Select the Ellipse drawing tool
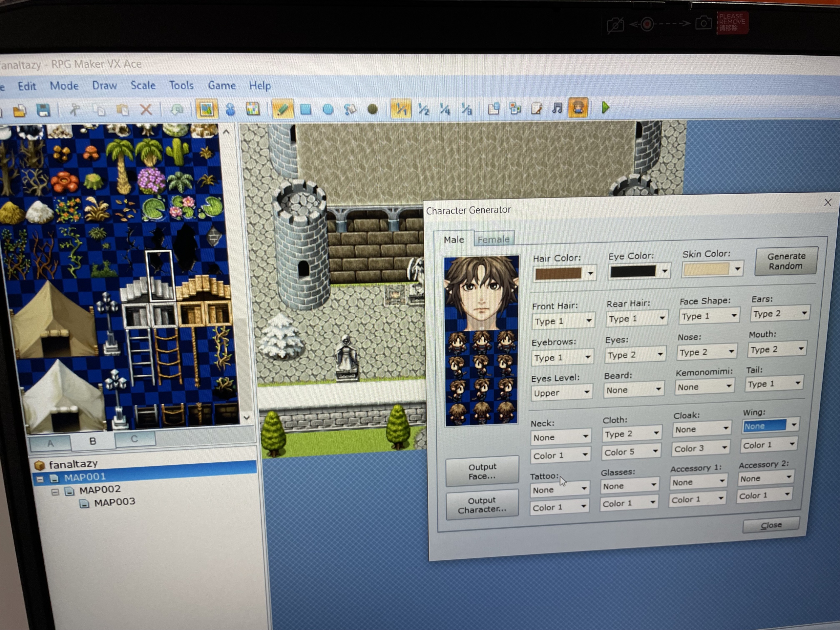The width and height of the screenshot is (840, 630). 328,109
